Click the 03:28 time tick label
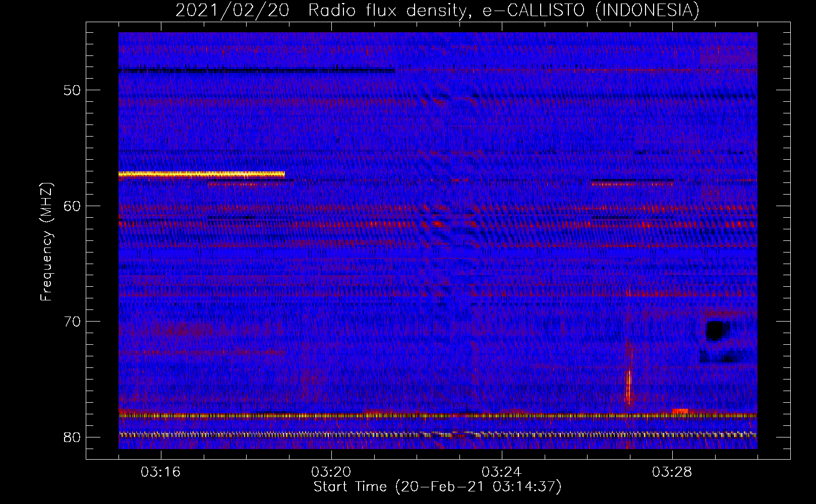Image resolution: width=816 pixels, height=504 pixels. (672, 472)
